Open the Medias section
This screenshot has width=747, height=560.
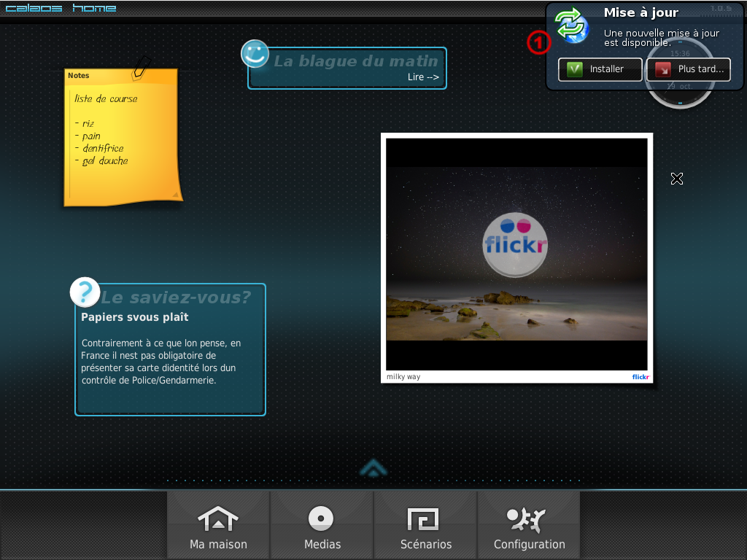click(x=322, y=526)
